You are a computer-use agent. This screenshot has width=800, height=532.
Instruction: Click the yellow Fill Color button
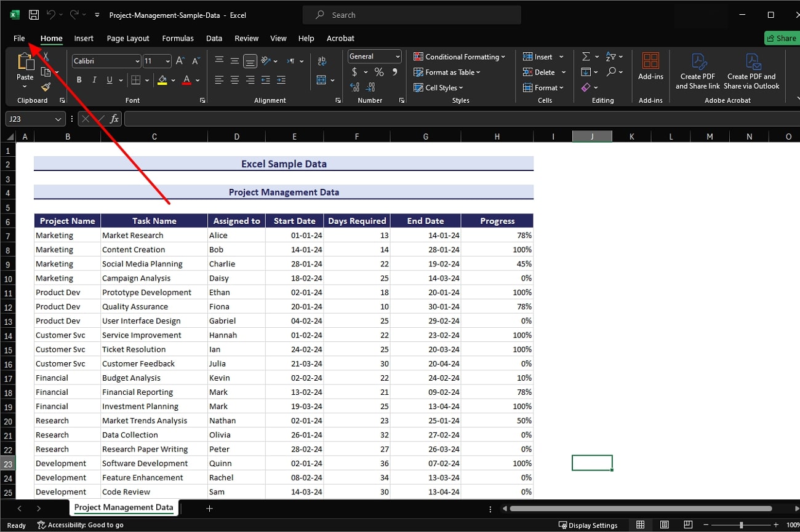click(x=162, y=80)
